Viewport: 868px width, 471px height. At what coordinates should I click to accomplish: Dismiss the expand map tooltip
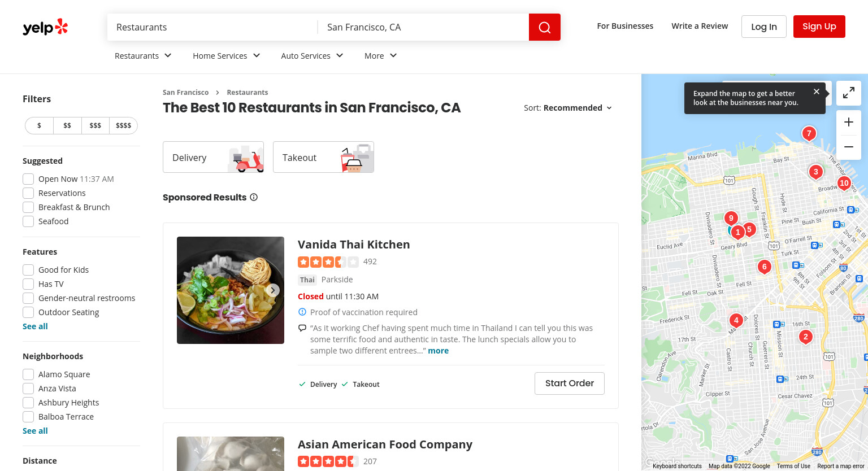[x=817, y=91]
